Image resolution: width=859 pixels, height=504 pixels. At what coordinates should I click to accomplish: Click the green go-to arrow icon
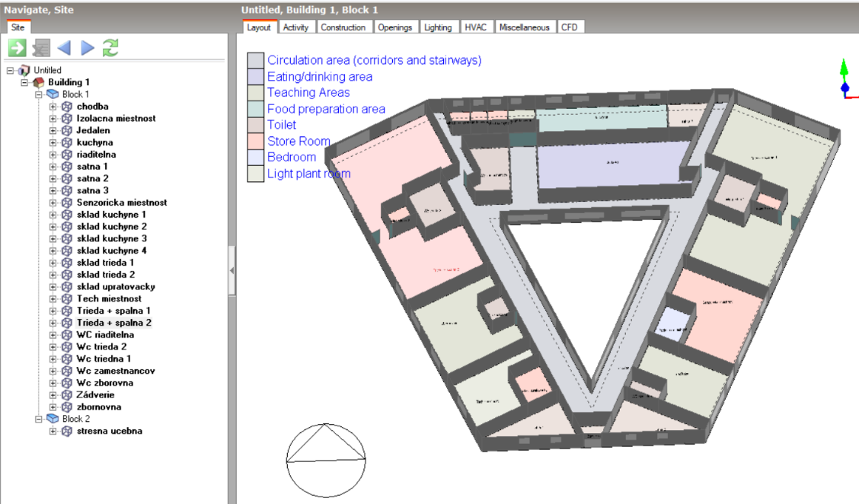(17, 48)
